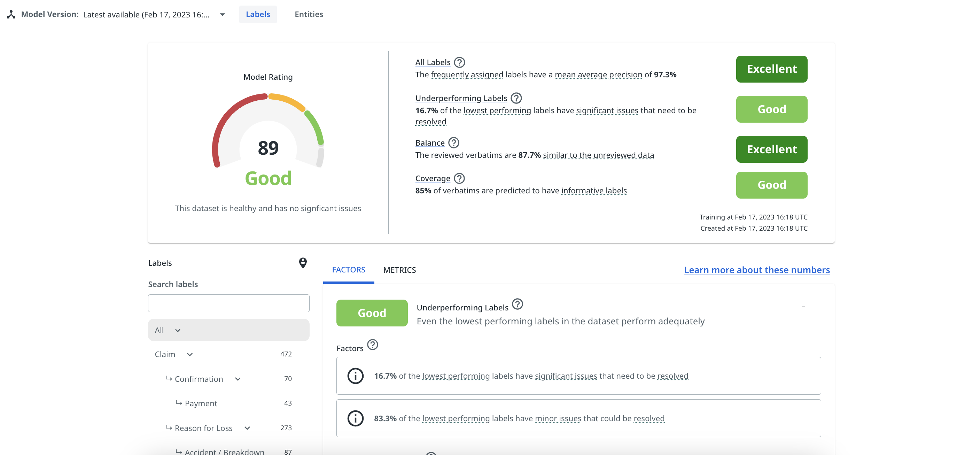Select the Payment label in tree

[201, 403]
